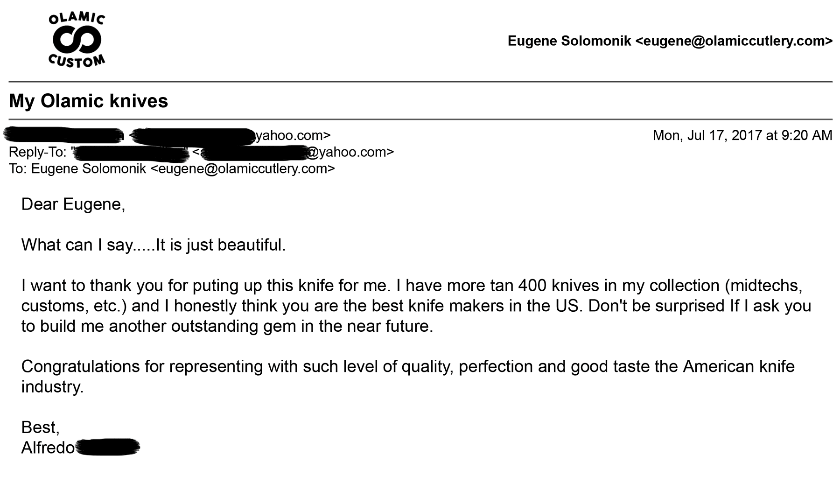840x504 pixels.
Task: Click the "Best," sign-off
Action: coord(41,427)
